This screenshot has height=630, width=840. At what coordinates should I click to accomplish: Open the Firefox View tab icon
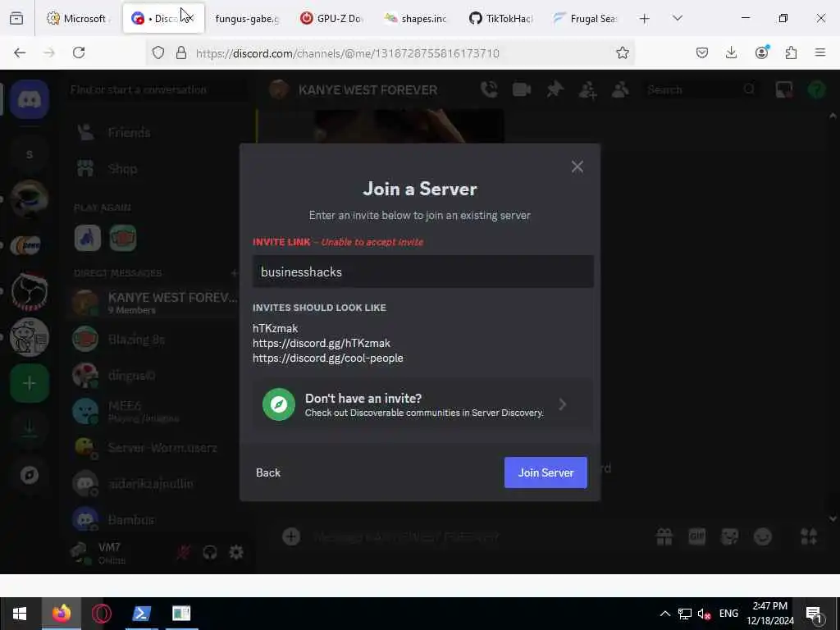[x=16, y=19]
